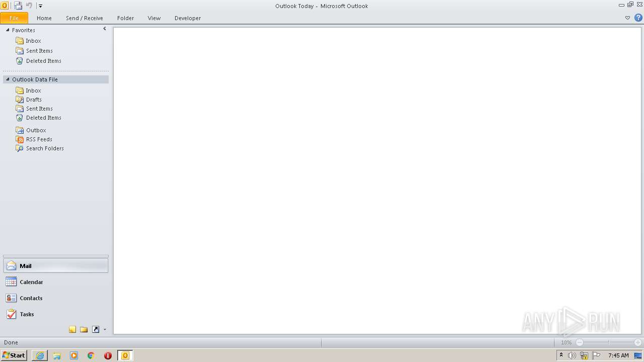Open Windows Media Player from taskbar
Viewport: 644px width, 362px height.
tap(74, 355)
